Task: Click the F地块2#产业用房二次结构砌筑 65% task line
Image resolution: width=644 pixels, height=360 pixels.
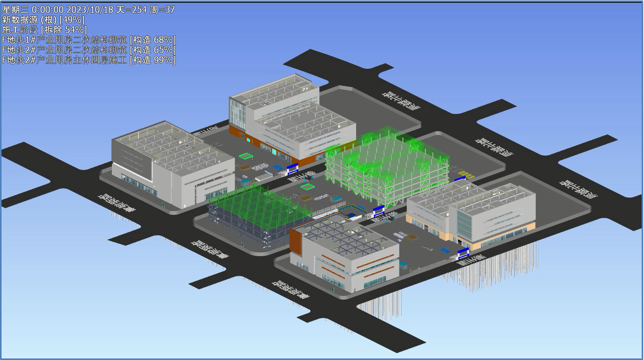Action: tap(89, 50)
